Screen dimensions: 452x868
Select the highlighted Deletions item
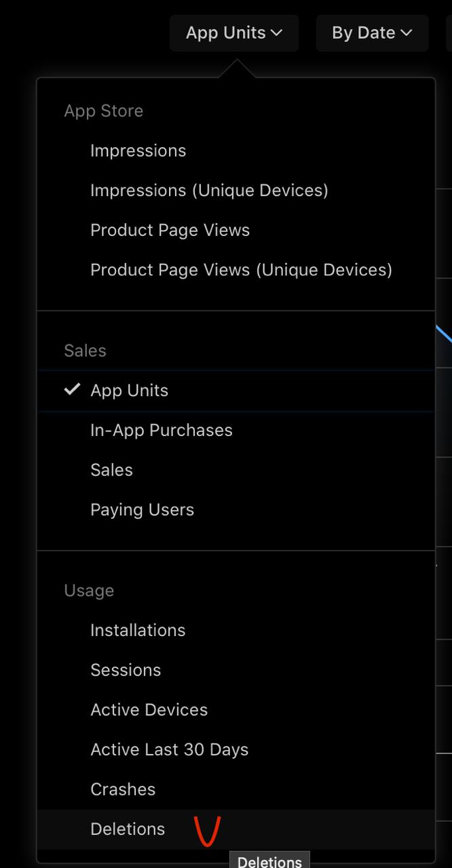128,829
